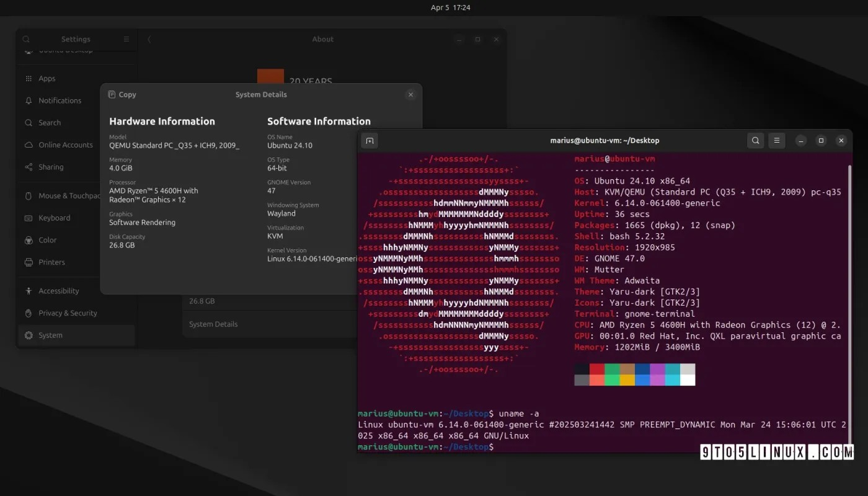868x496 pixels.
Task: Close the System Details dialog
Action: point(410,95)
